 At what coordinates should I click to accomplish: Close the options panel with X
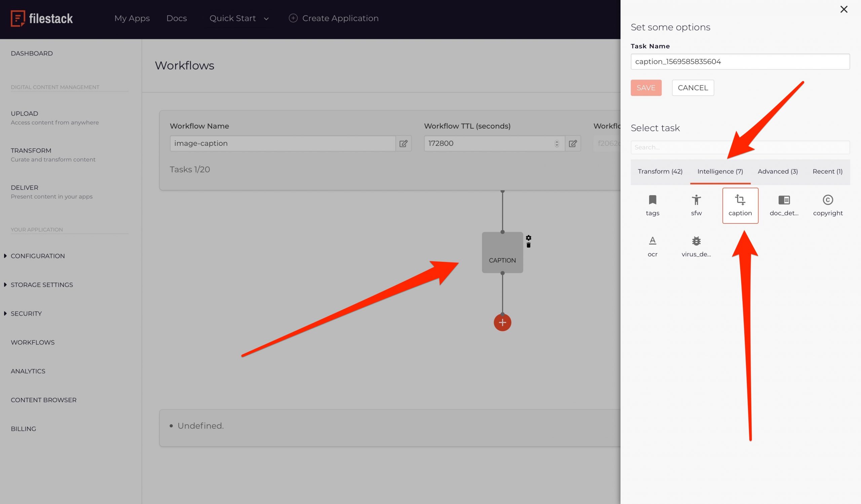(x=844, y=9)
